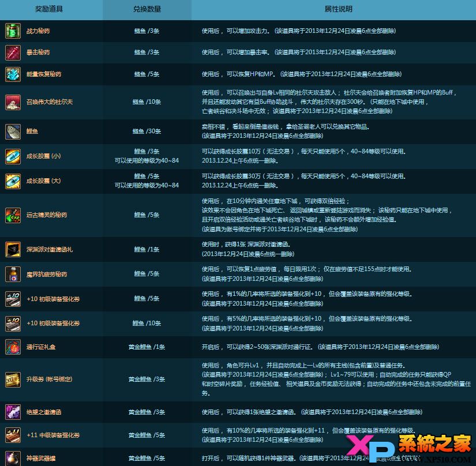
Task: Select the 奖励道具 column header
Action: tap(48, 9)
